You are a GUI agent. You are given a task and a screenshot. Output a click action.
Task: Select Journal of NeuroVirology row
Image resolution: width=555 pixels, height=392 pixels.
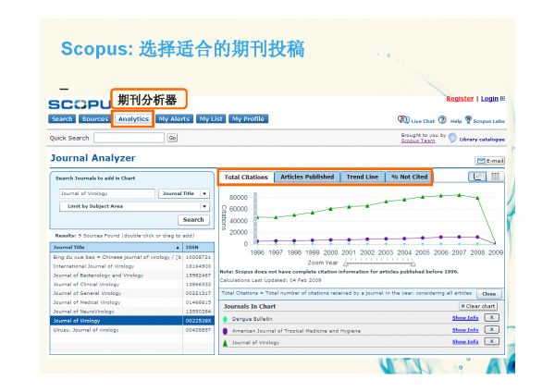[132, 312]
